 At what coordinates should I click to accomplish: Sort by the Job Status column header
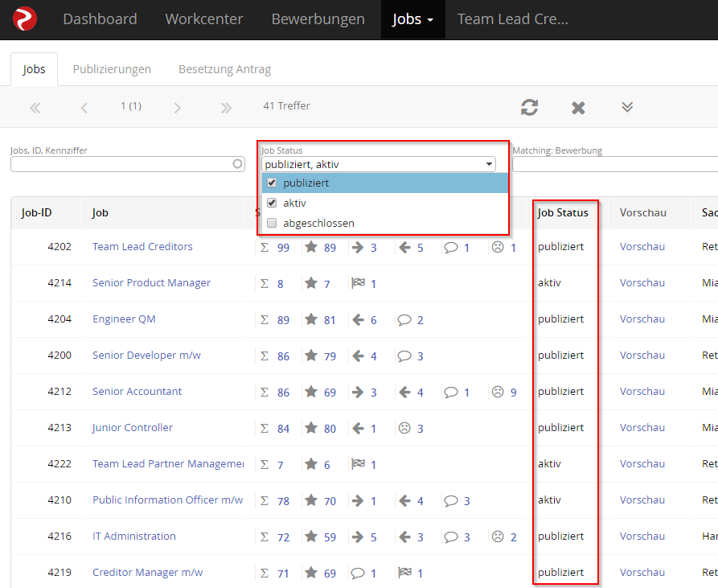(x=563, y=212)
